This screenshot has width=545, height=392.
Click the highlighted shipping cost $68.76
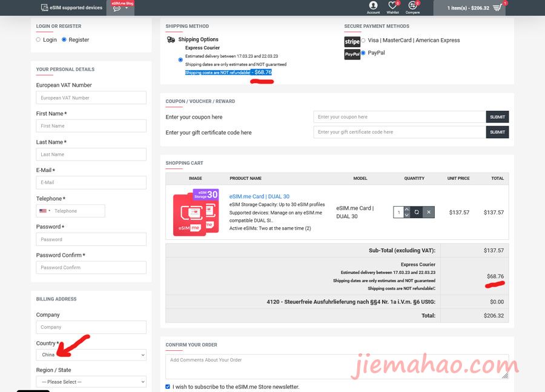click(x=263, y=72)
